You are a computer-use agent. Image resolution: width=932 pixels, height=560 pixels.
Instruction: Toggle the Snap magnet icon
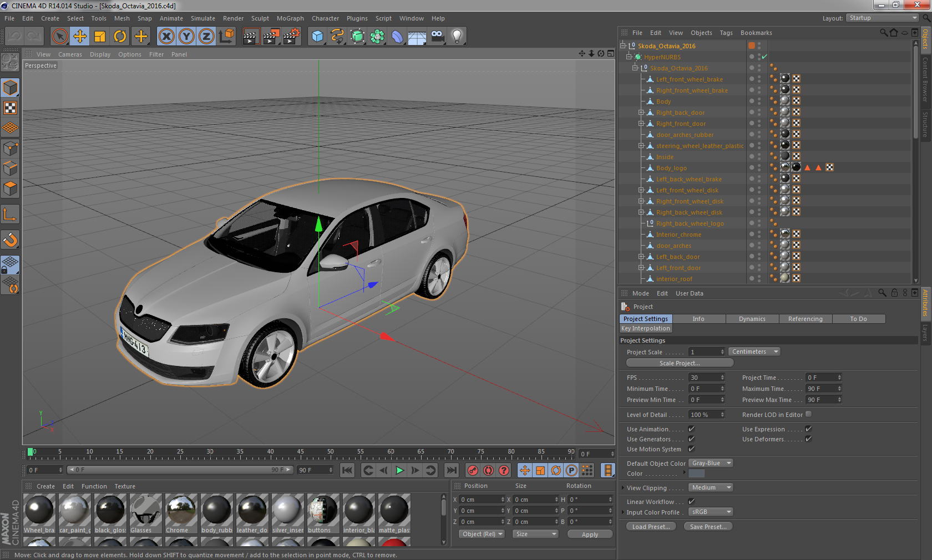(10, 240)
